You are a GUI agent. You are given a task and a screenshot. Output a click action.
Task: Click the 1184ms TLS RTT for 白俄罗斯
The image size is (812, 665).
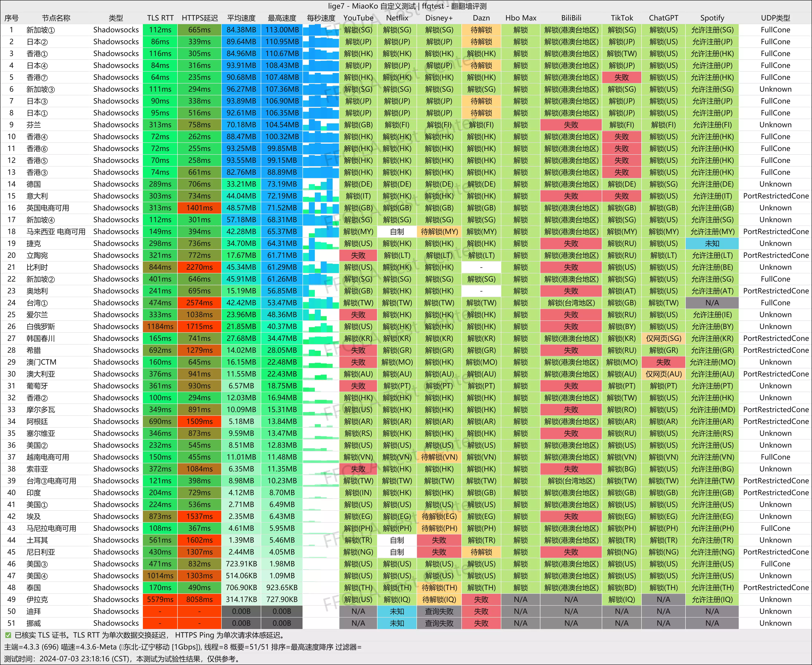click(x=160, y=327)
